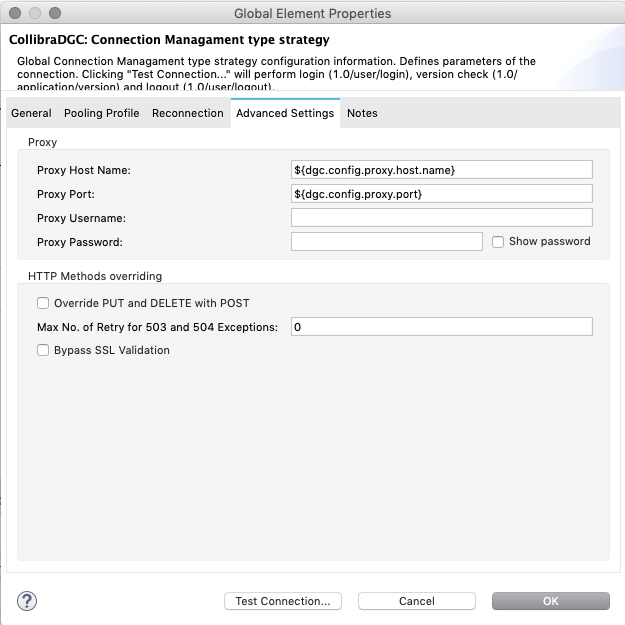This screenshot has height=625, width=625.
Task: Open the Pooling Profile tab
Action: [101, 113]
